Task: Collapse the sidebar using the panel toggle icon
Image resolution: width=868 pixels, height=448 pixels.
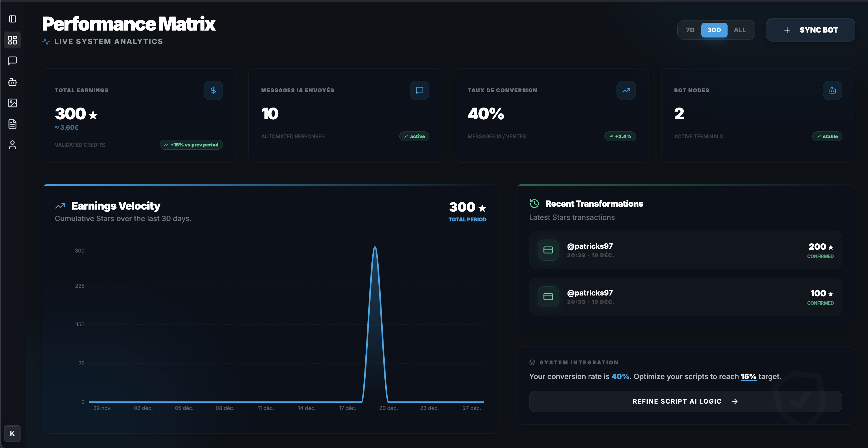Action: 12,19
